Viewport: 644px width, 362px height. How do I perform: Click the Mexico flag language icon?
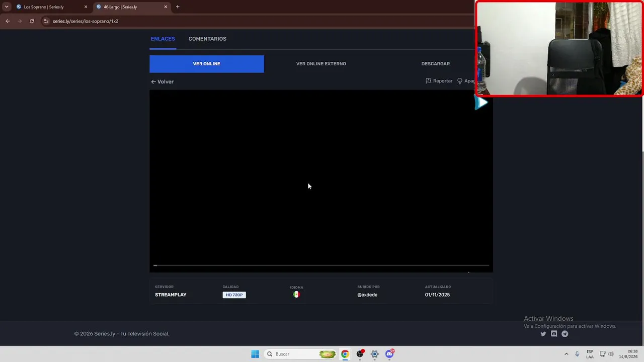(296, 295)
